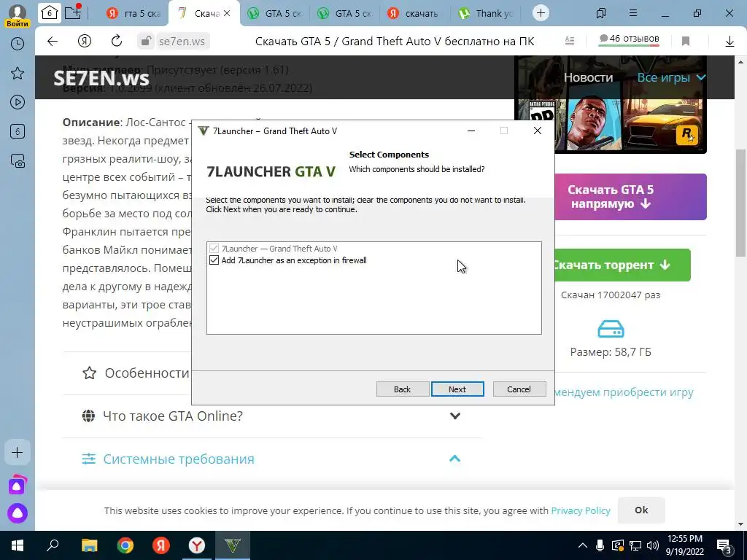Click the sidebar box icon labeled 6
The height and width of the screenshot is (560, 747).
pos(18,131)
